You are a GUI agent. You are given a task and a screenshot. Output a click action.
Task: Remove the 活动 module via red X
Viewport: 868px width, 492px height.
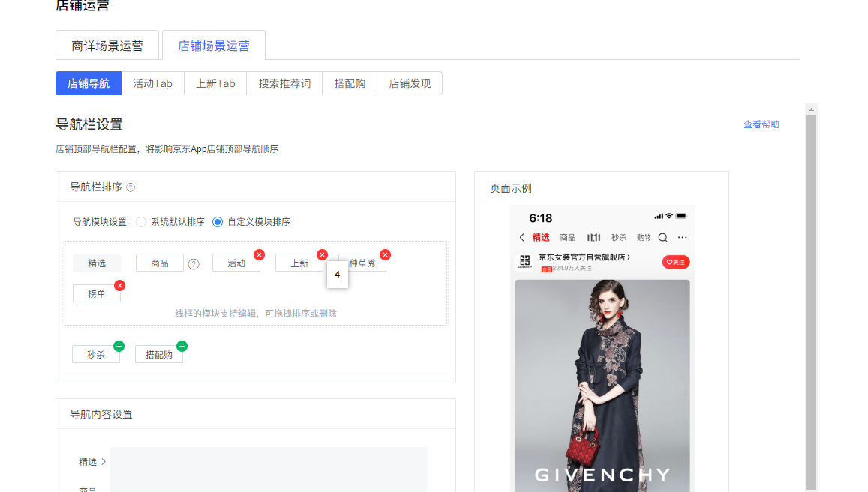(x=259, y=255)
